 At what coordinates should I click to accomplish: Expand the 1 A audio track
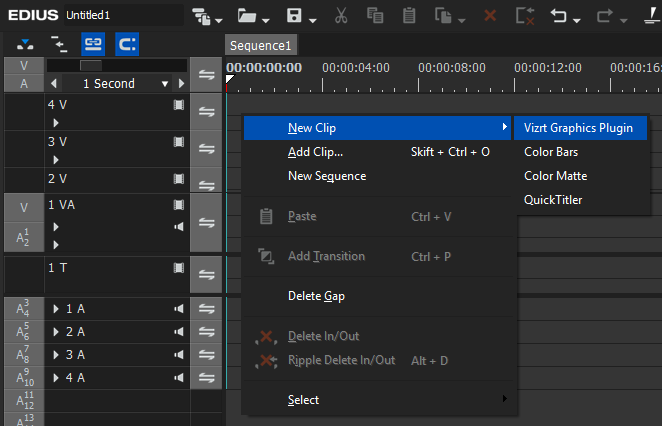coord(56,309)
